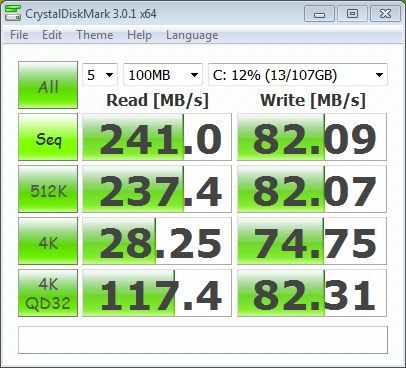Viewport: 406px width, 368px height.
Task: Click the Seq write result 82.09
Action: 312,137
